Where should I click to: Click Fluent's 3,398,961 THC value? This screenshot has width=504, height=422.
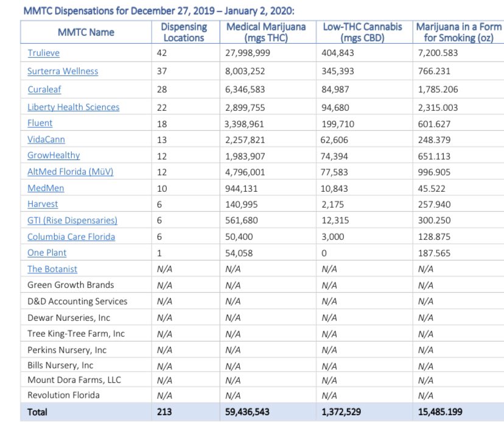pyautogui.click(x=244, y=124)
